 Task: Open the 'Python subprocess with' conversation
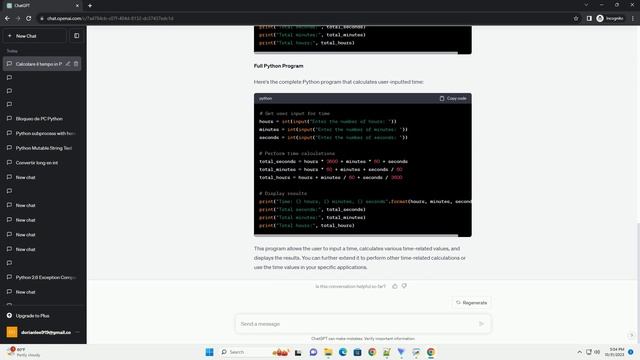(42, 133)
